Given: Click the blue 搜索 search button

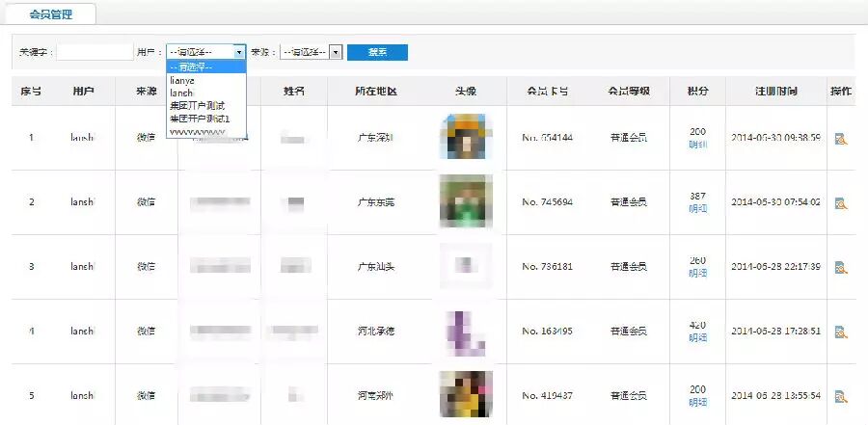Looking at the screenshot, I should (x=377, y=52).
